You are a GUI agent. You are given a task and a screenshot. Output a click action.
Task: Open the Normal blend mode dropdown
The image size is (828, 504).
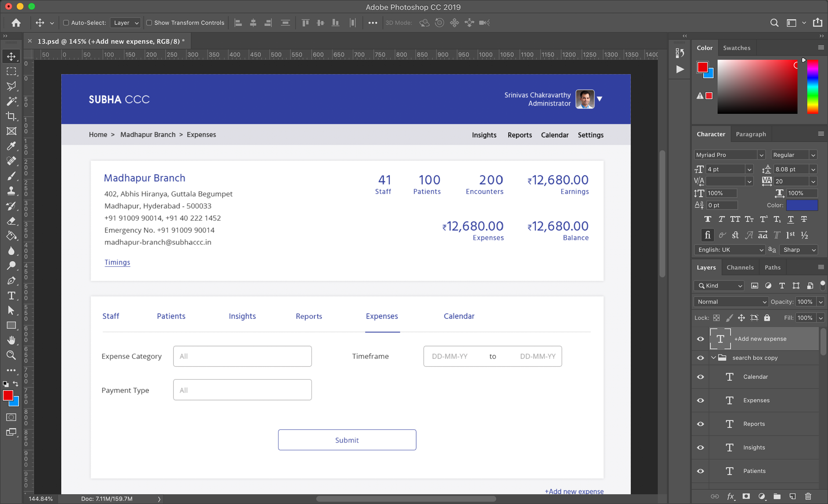pos(731,301)
